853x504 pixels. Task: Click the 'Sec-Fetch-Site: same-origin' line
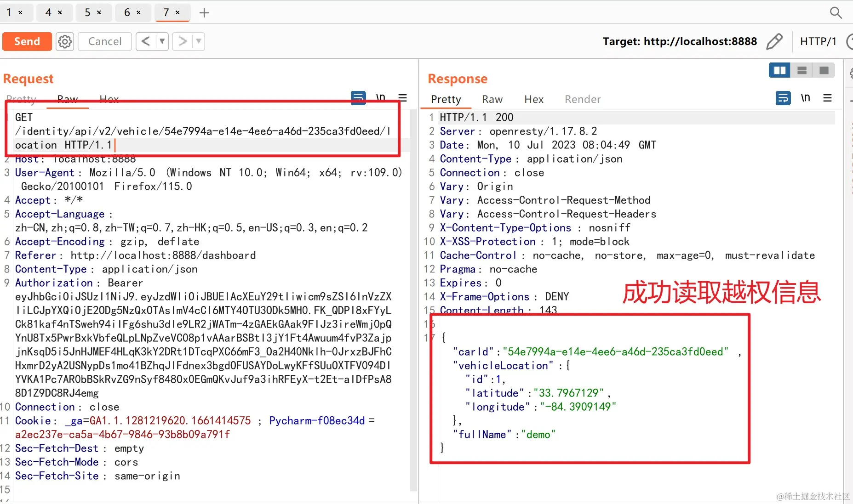[x=97, y=476]
